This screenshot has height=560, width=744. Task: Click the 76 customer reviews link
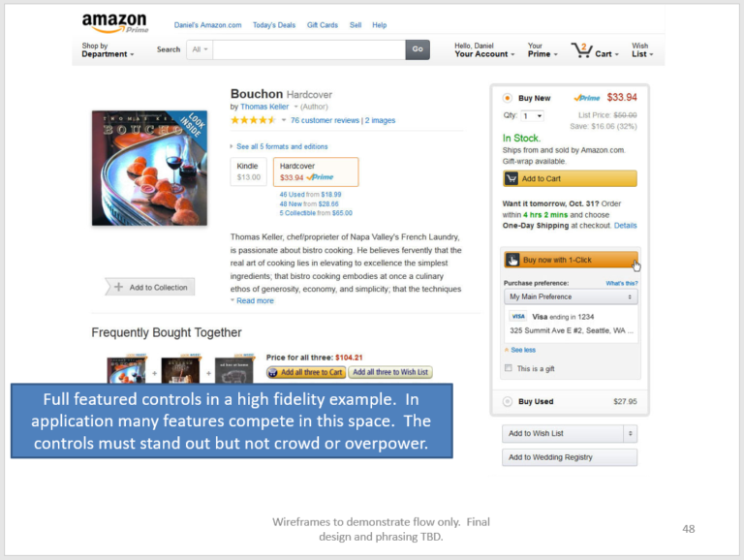(x=325, y=120)
